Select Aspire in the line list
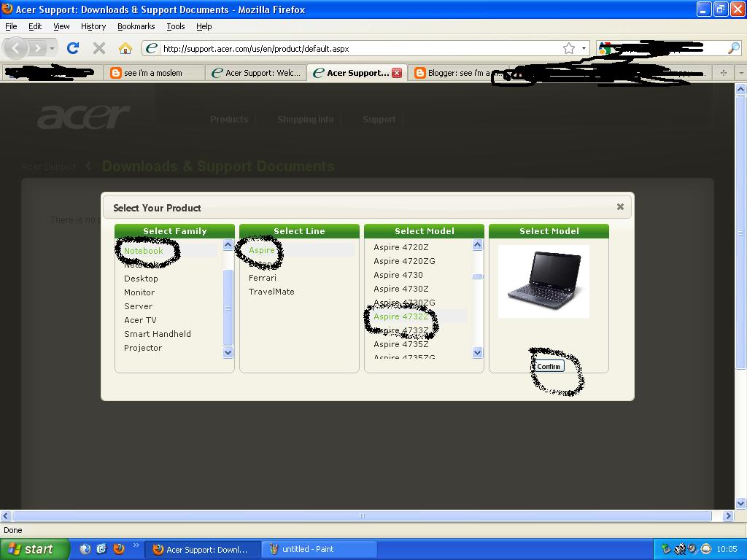This screenshot has width=747, height=560. [262, 251]
